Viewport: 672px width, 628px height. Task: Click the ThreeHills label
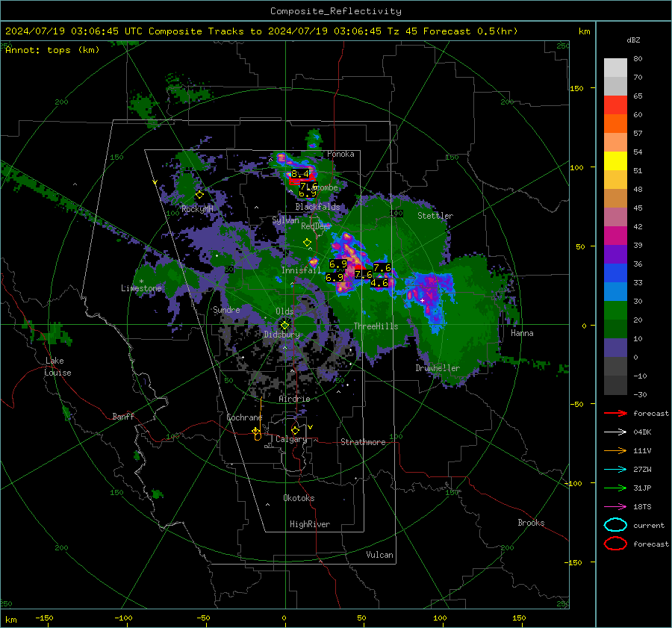[x=376, y=326]
